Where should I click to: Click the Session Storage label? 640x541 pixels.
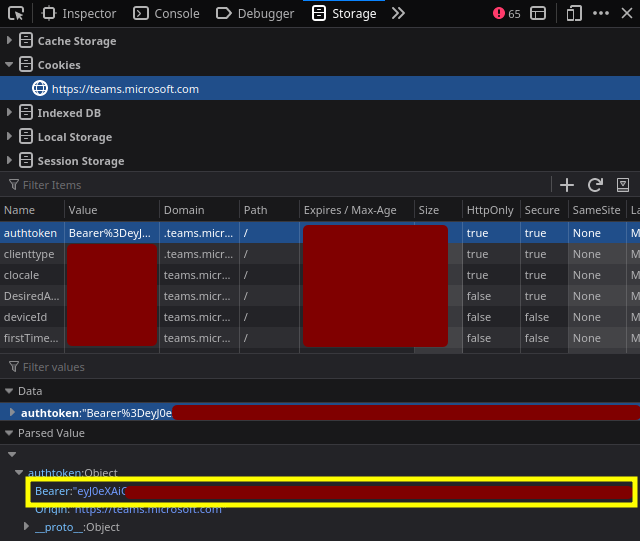tap(81, 161)
